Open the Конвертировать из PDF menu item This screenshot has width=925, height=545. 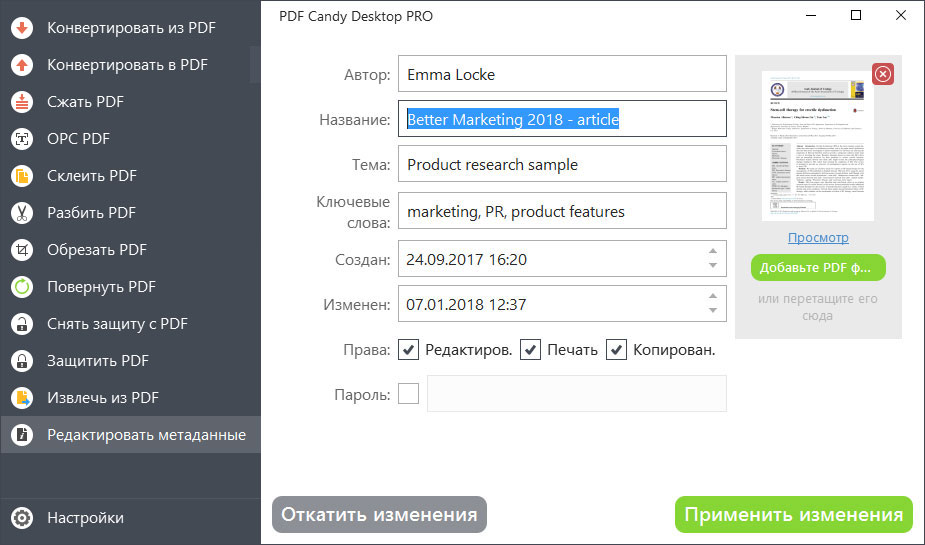(x=131, y=28)
